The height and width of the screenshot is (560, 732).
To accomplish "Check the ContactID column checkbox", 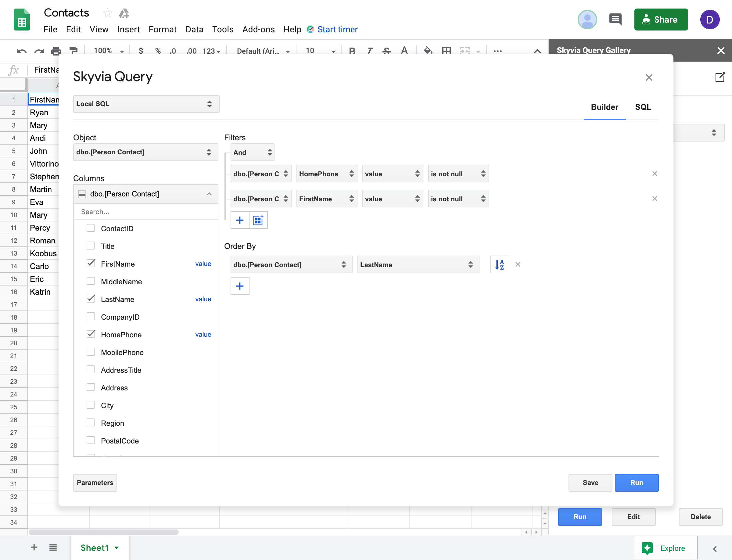I will coord(91,228).
